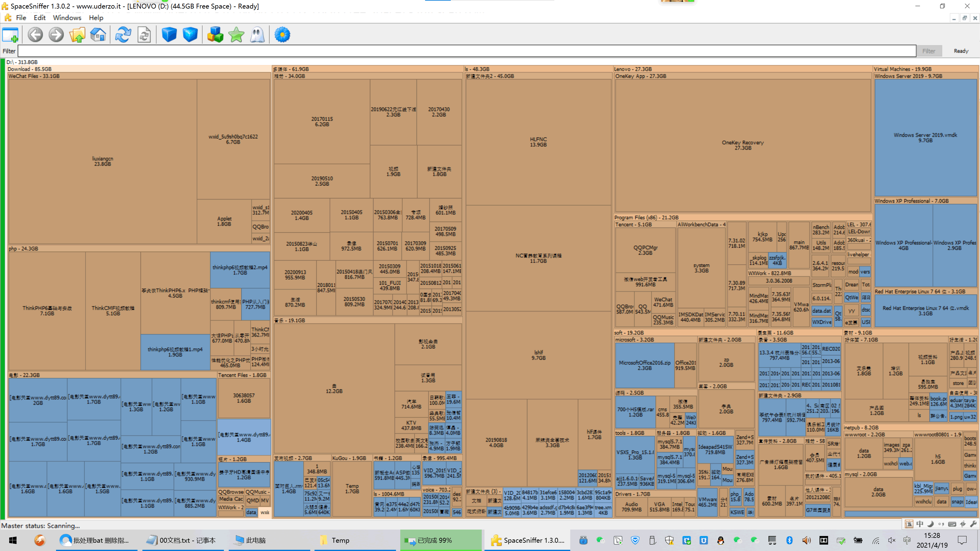Click the Less Detail solid blue cube
980x551 pixels.
pos(169,35)
